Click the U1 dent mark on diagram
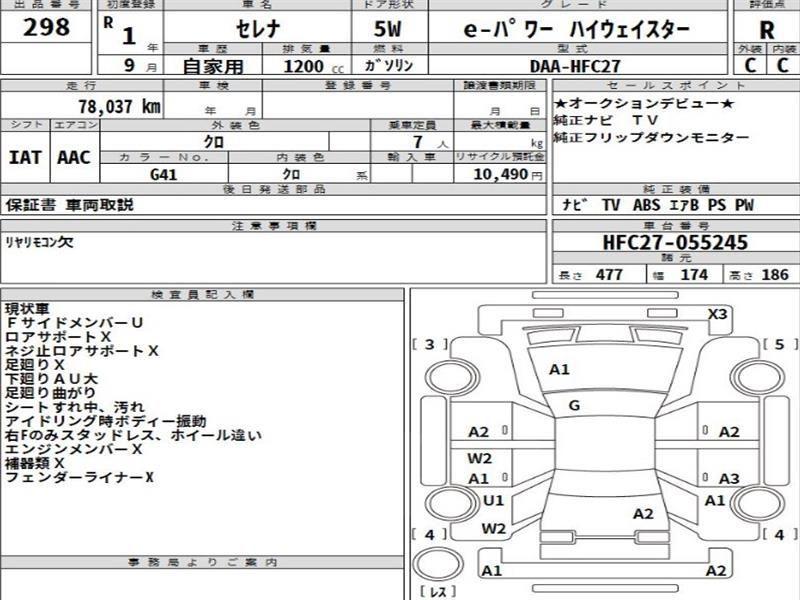 (x=493, y=501)
